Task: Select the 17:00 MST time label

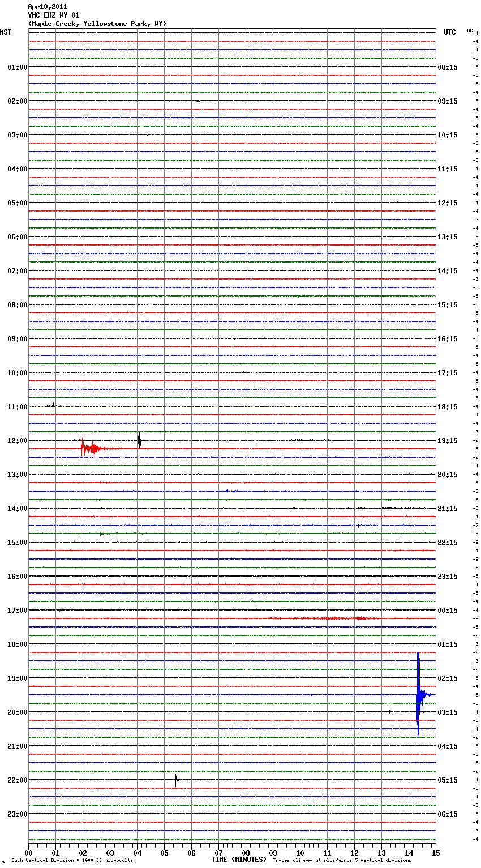Action: (17, 611)
